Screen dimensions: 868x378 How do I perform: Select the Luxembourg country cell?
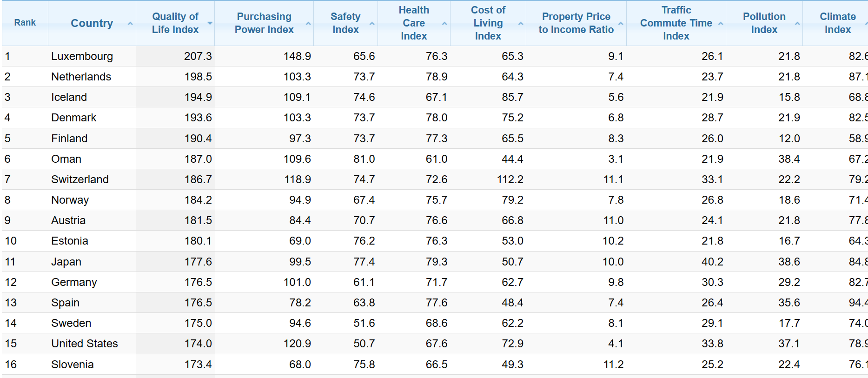coord(82,56)
